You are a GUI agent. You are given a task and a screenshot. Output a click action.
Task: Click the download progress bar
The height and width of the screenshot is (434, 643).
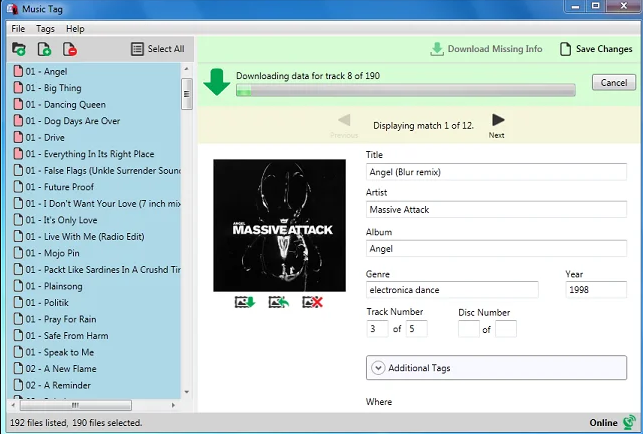(x=406, y=90)
